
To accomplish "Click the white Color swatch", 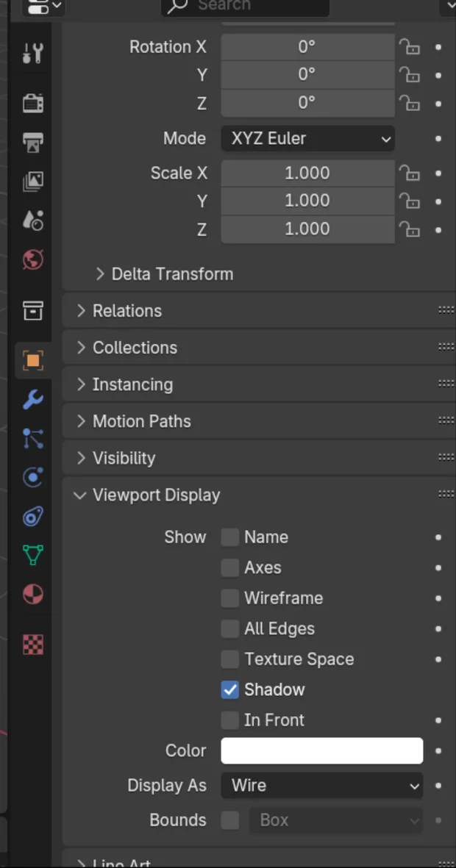I will (x=321, y=750).
